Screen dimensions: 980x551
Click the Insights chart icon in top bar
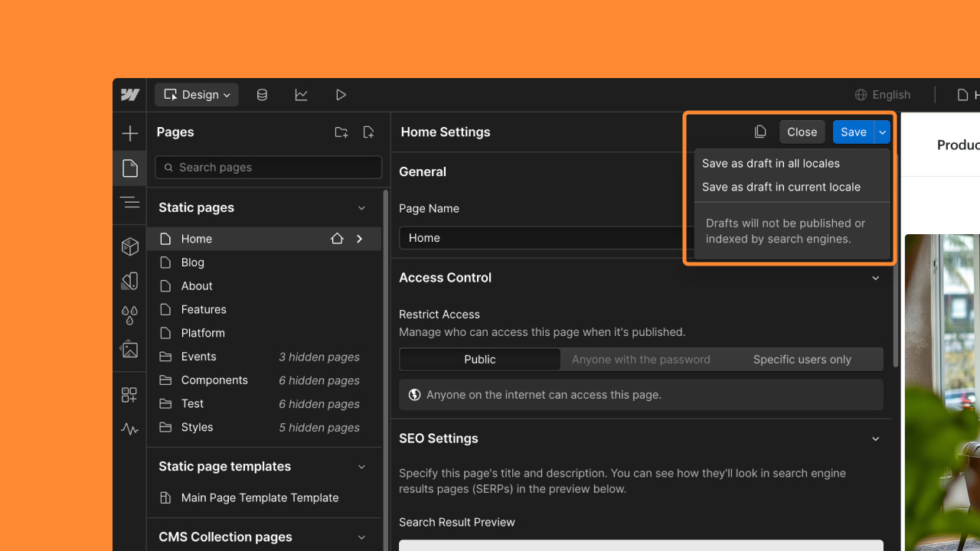coord(302,95)
